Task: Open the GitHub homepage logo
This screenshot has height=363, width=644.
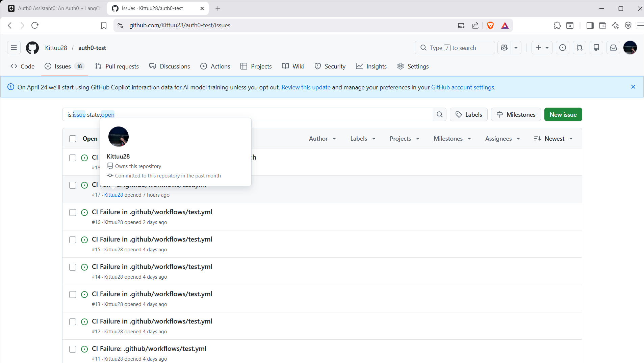Action: (x=32, y=48)
